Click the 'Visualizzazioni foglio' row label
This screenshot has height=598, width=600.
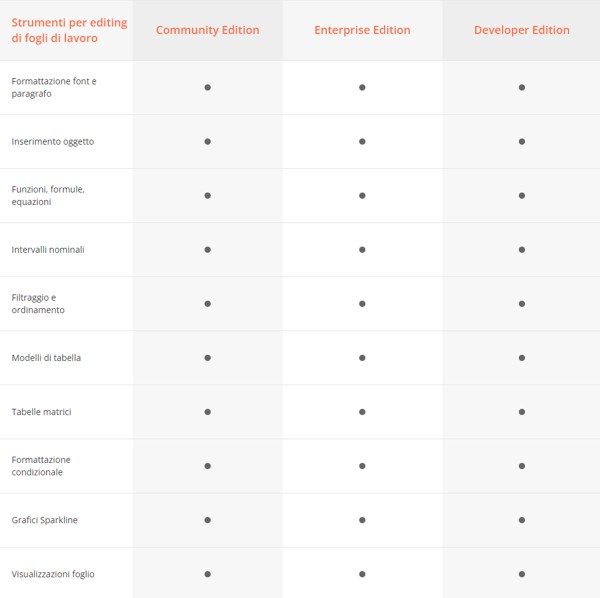tap(53, 573)
